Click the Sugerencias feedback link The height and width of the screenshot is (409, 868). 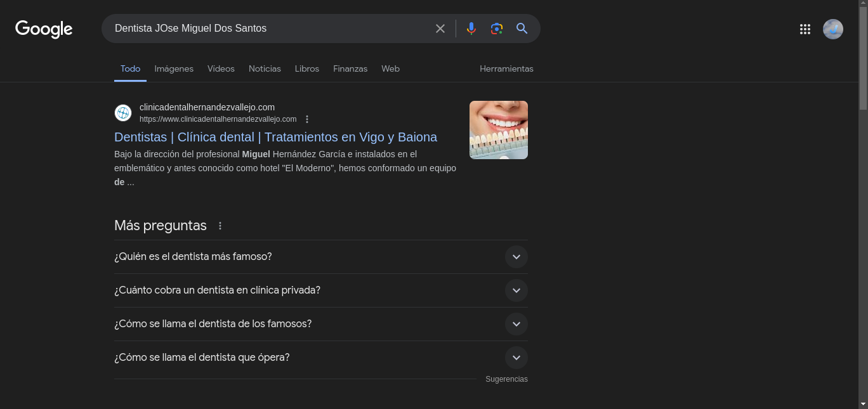[x=506, y=379]
